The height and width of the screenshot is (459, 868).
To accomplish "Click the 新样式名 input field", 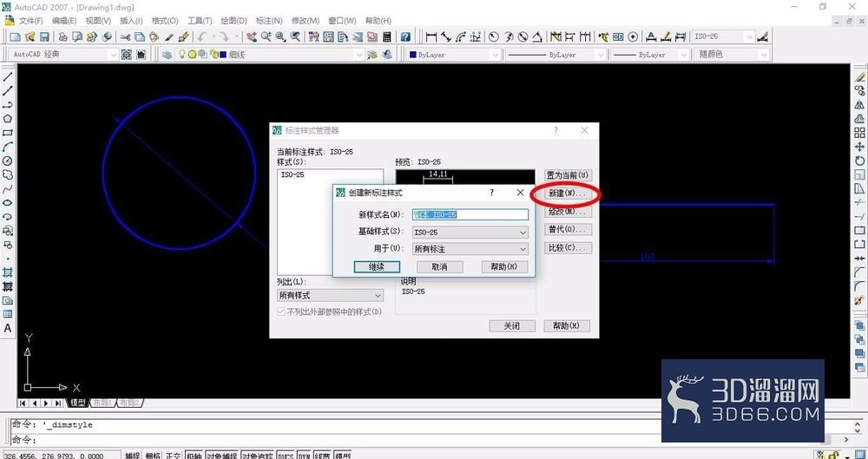I will [470, 215].
